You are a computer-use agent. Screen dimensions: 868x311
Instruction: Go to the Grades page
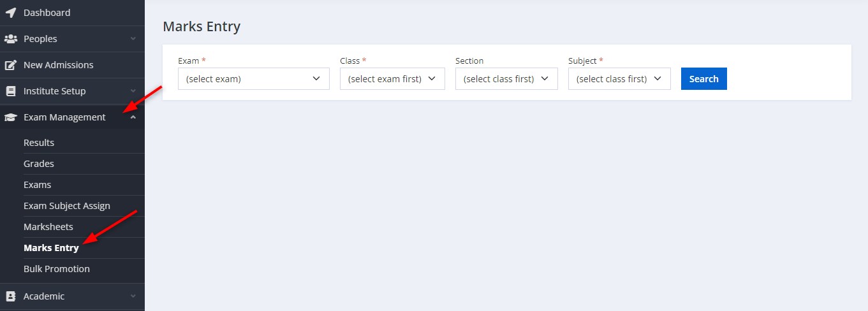pyautogui.click(x=39, y=164)
